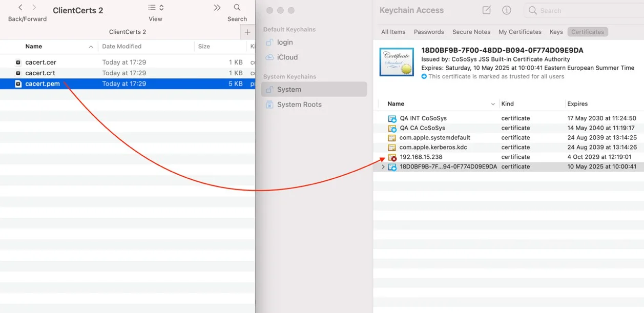This screenshot has height=313, width=644.
Task: Switch to Certificates tab
Action: pyautogui.click(x=588, y=32)
